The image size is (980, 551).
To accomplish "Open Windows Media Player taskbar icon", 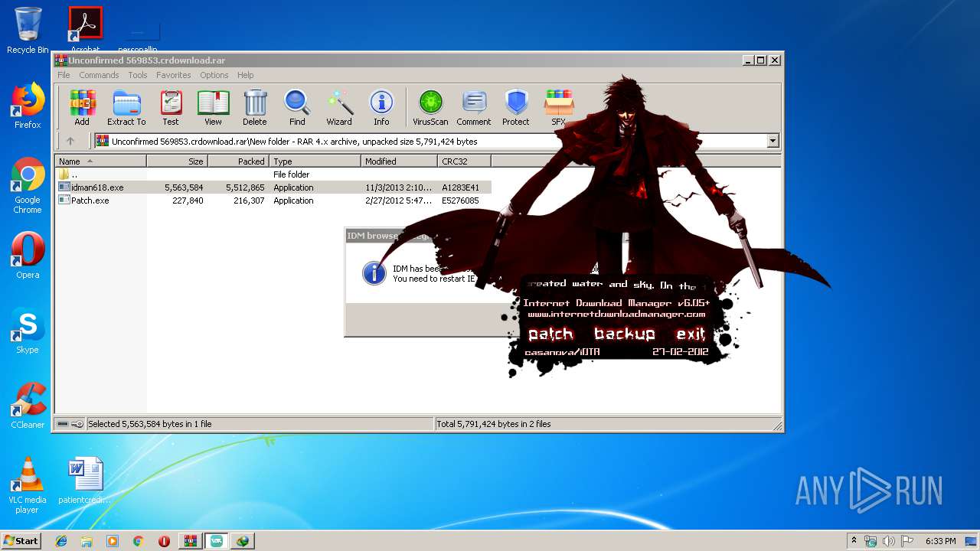I will point(113,541).
